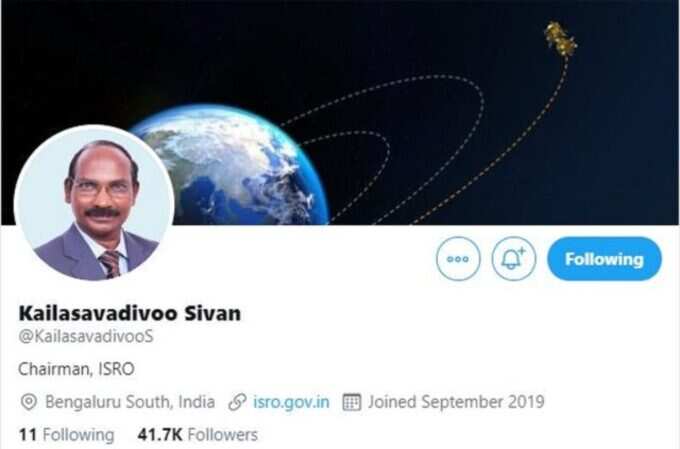Click the Kailasavadivoo Sivan display name
Image resolution: width=680 pixels, height=449 pixels.
point(129,313)
